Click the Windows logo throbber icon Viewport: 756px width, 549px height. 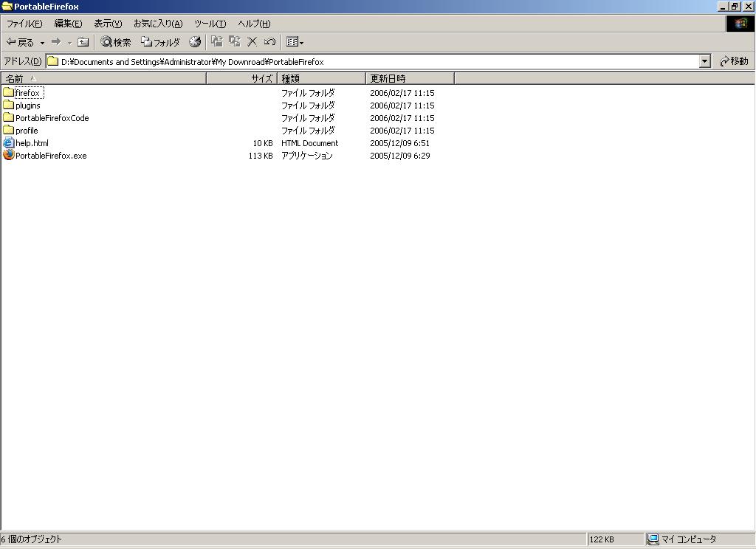click(740, 24)
